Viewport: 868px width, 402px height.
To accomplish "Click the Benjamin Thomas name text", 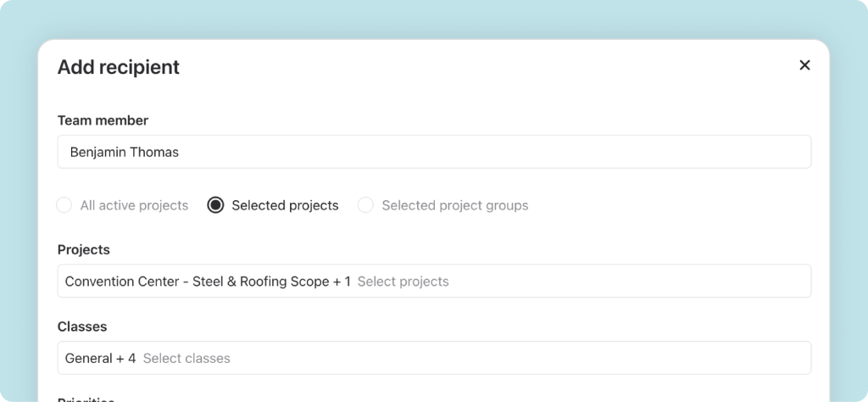I will 124,152.
